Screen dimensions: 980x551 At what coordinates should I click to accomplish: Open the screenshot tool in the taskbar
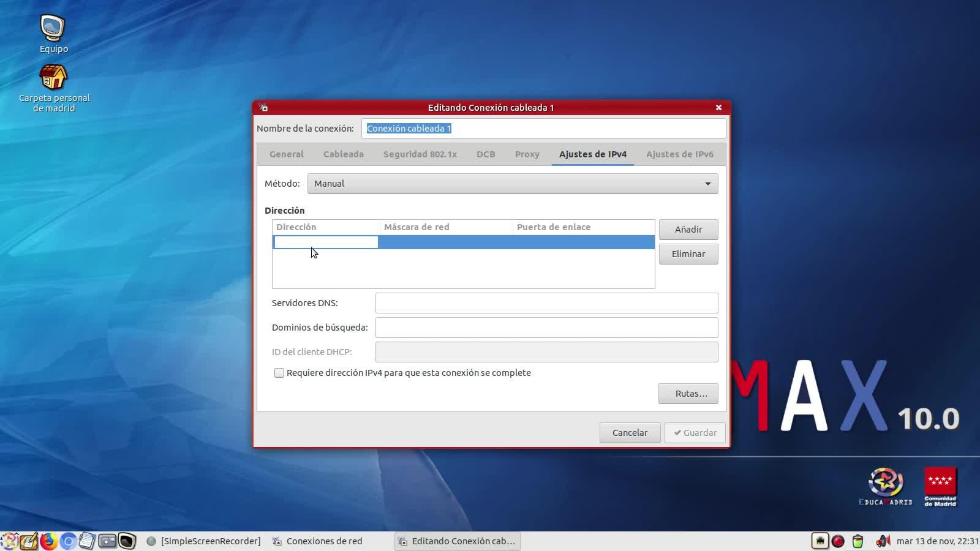[x=107, y=541]
